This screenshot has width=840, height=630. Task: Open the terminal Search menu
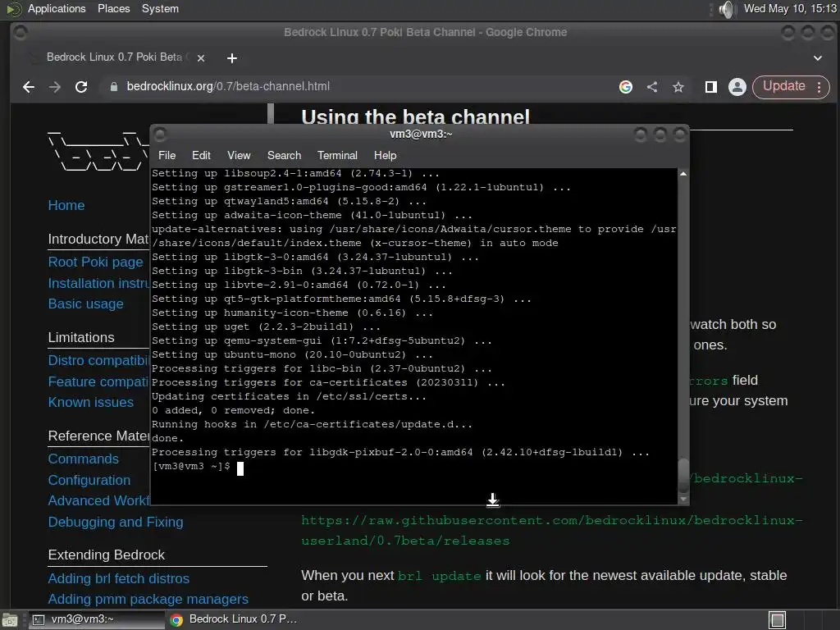284,155
